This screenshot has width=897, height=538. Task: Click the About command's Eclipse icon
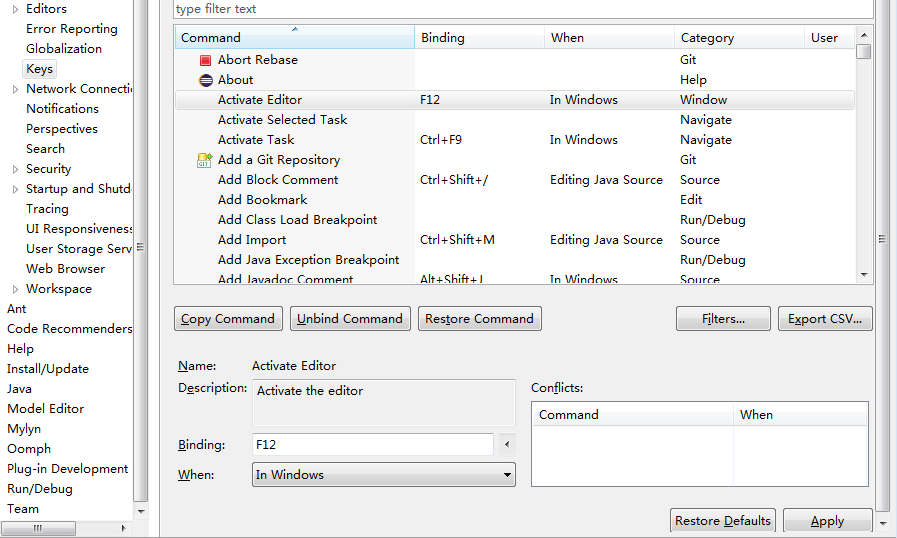click(205, 80)
